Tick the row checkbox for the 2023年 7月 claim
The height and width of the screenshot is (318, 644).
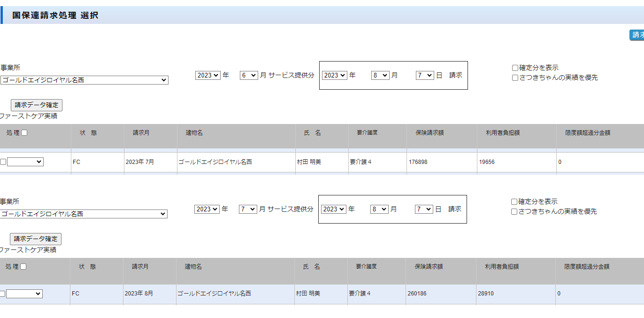[x=3, y=162]
